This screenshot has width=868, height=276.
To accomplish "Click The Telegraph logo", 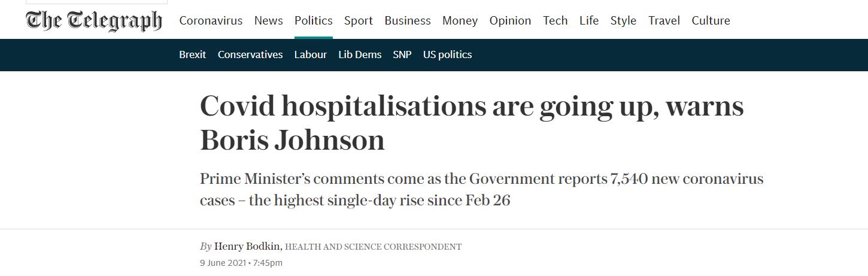I will click(x=94, y=20).
